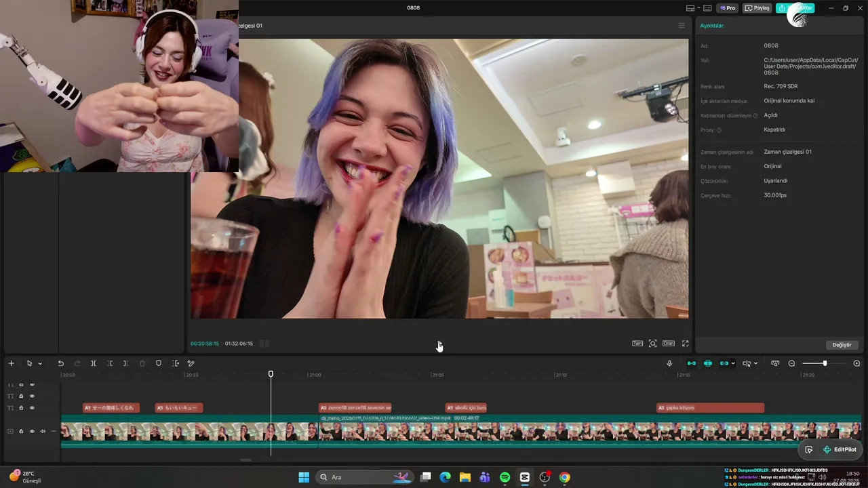Screen dimensions: 868x488
Task: Add a marker with the shield icon
Action: pos(159,363)
